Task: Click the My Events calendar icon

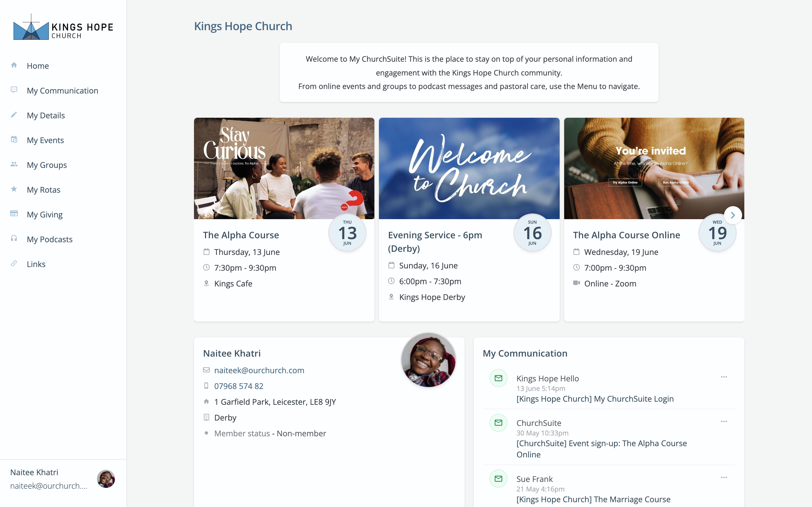Action: [x=14, y=139]
